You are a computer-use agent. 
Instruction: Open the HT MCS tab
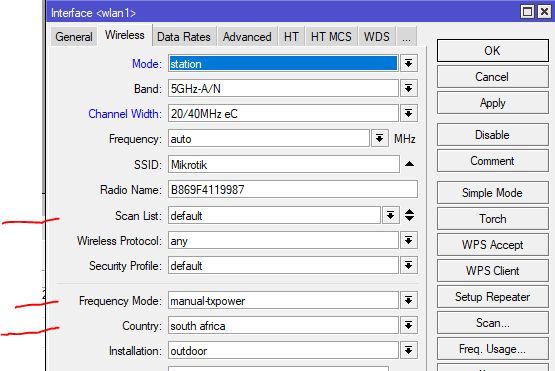coord(331,36)
